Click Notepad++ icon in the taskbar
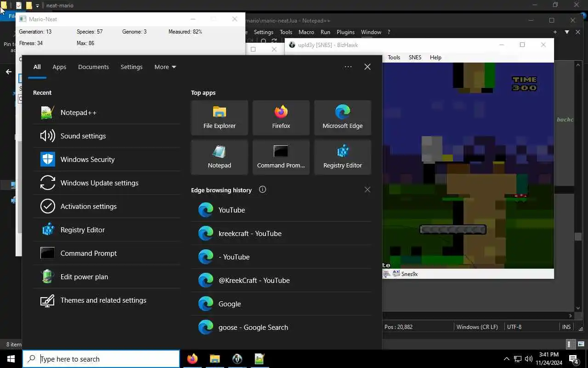The width and height of the screenshot is (588, 368). click(260, 359)
